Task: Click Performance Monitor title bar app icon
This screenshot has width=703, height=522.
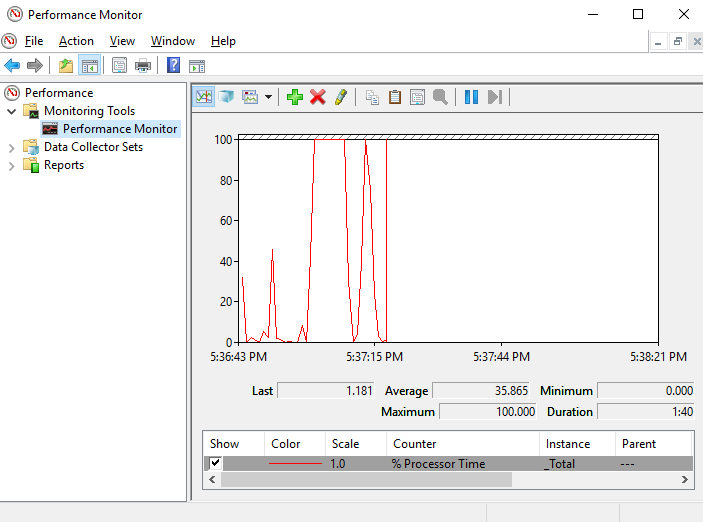Action: 15,14
